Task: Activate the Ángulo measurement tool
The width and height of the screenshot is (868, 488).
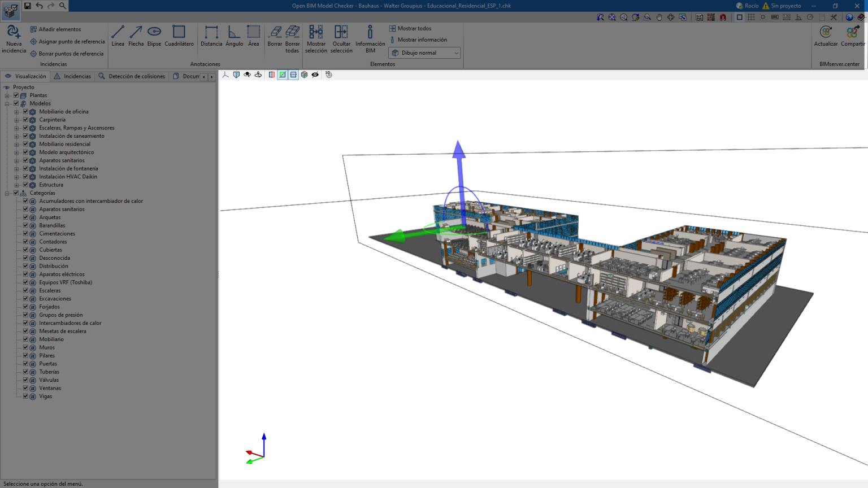Action: coord(234,36)
